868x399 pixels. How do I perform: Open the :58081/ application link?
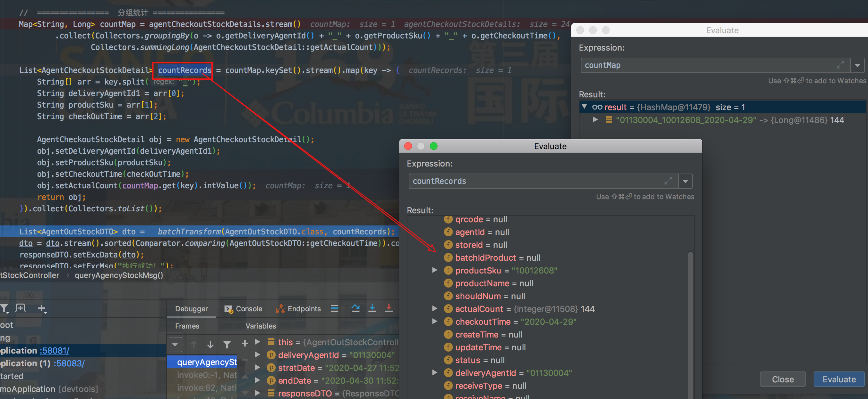(x=54, y=350)
